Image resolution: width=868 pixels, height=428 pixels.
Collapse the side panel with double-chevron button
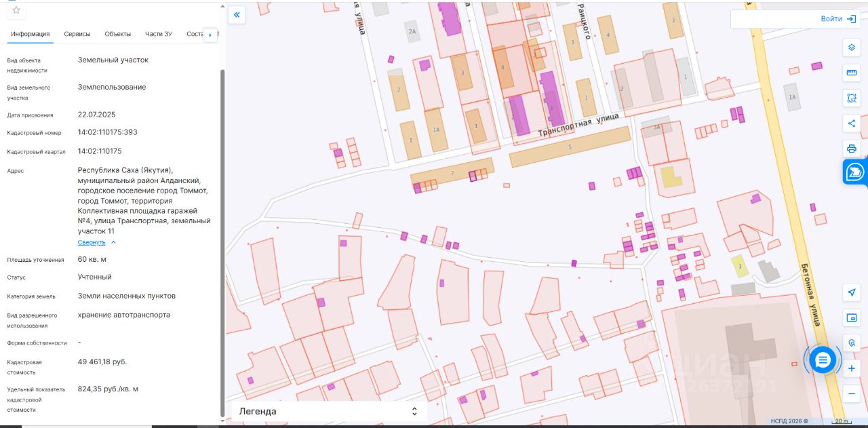(x=237, y=15)
